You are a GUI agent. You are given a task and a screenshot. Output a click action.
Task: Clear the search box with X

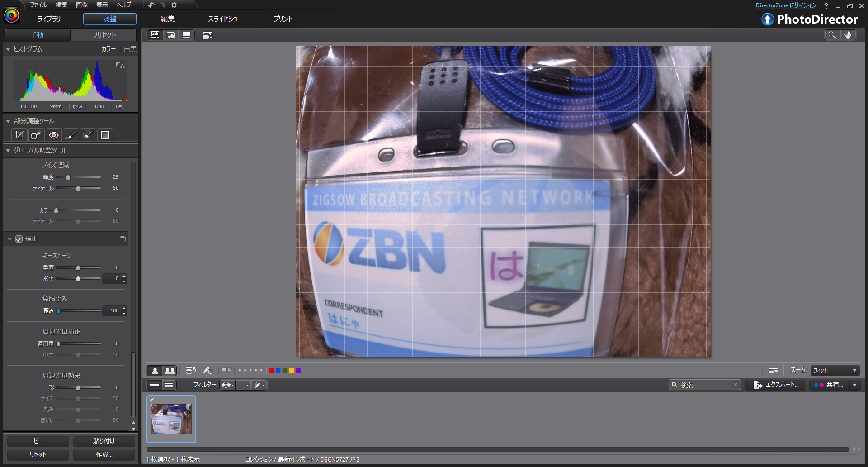point(736,385)
